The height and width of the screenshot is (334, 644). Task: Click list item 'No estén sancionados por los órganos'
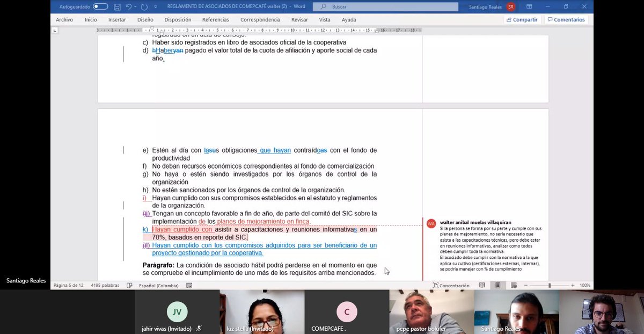248,190
